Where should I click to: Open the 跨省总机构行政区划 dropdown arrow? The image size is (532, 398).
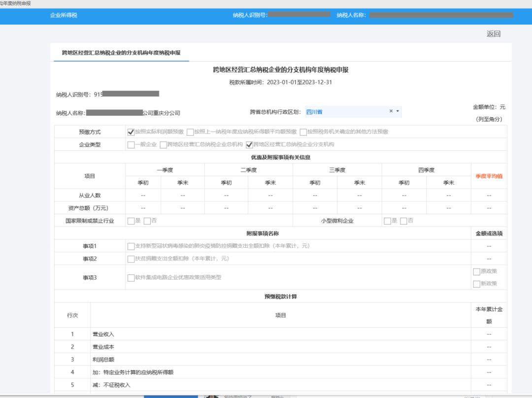coord(398,111)
